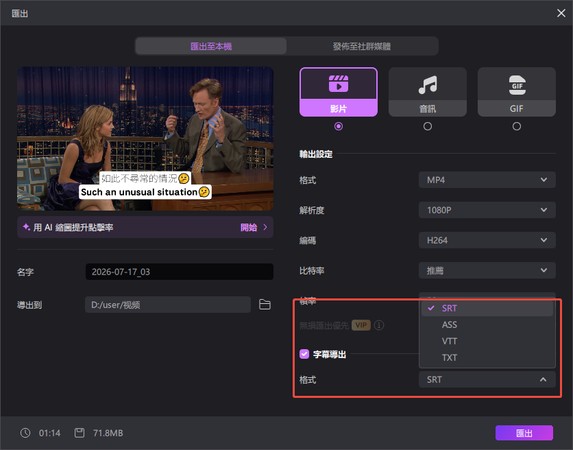
Task: Click the file size disk icon
Action: pyautogui.click(x=79, y=433)
